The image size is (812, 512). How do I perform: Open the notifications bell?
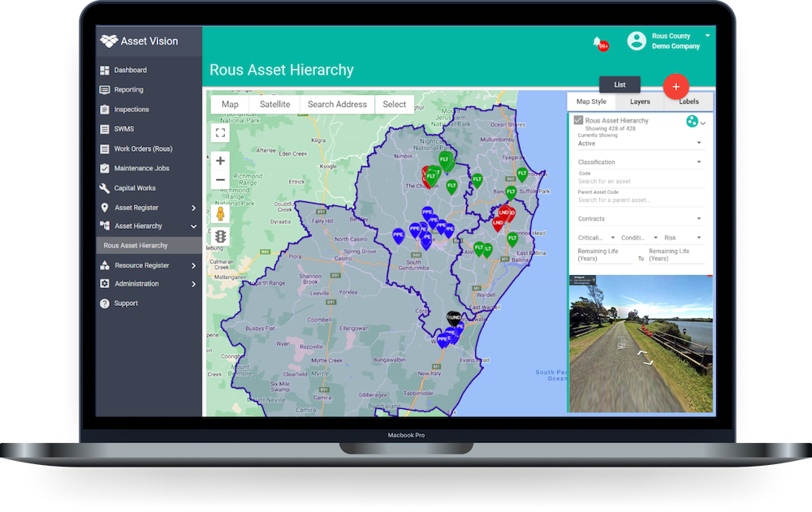[598, 42]
